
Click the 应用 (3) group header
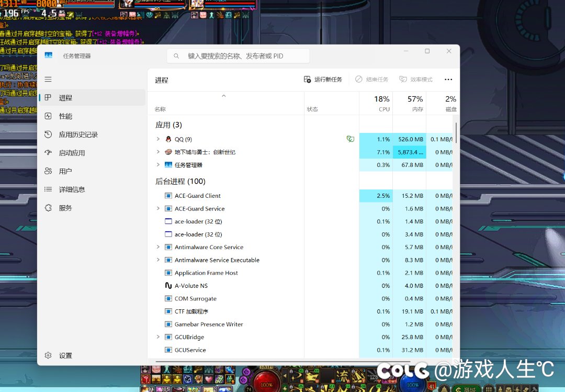168,125
